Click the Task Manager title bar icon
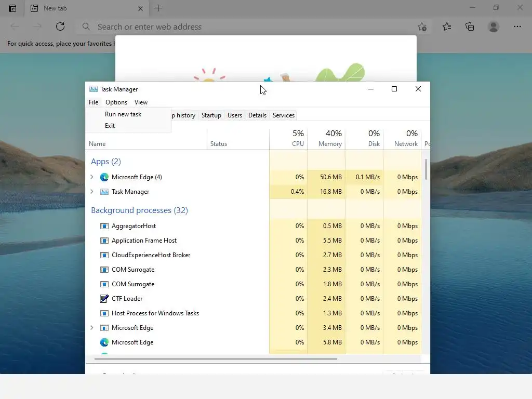This screenshot has height=399, width=532. coord(94,89)
